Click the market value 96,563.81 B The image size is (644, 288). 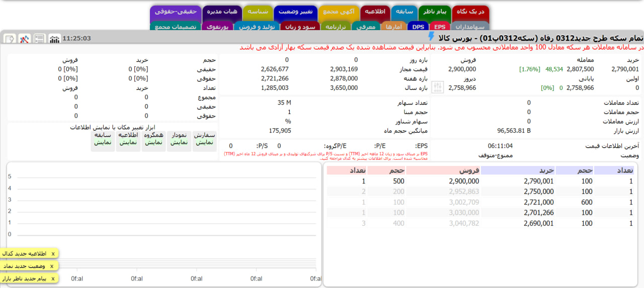(x=514, y=131)
